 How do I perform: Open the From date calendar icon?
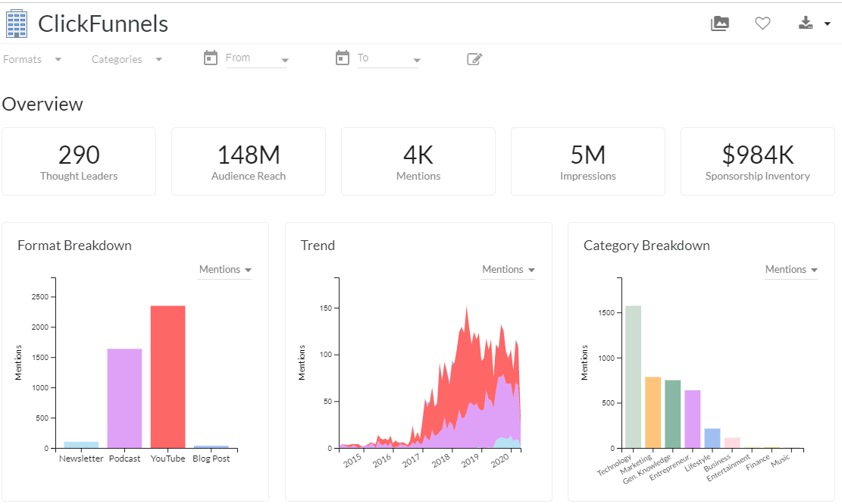click(x=211, y=58)
